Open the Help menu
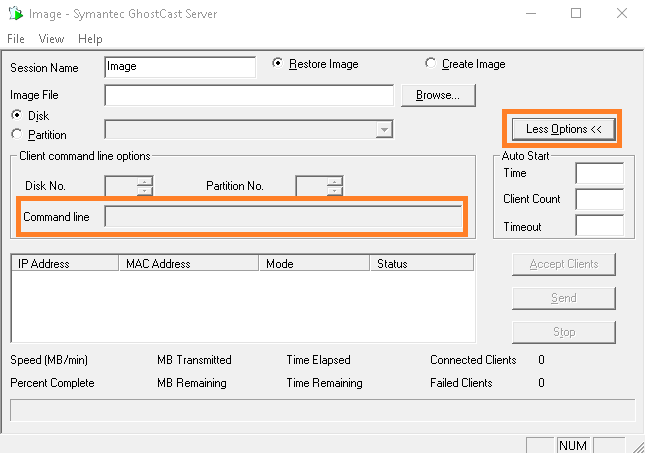 [90, 39]
